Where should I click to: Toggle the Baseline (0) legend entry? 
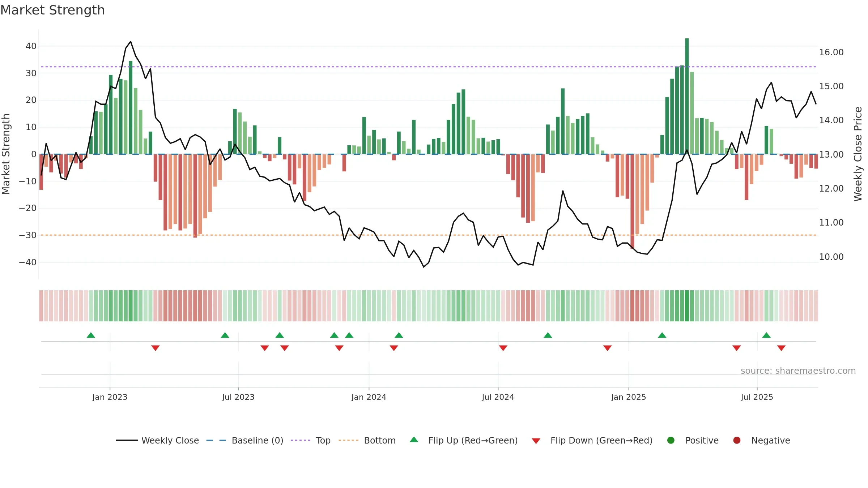245,440
